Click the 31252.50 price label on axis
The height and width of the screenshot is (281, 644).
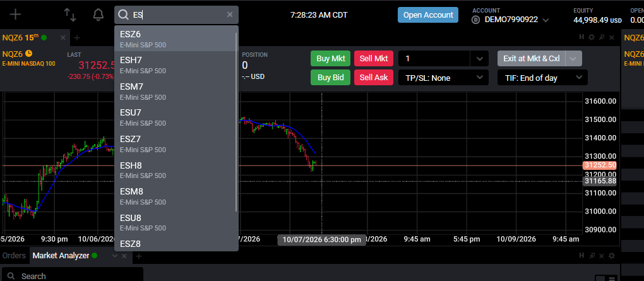pos(599,165)
